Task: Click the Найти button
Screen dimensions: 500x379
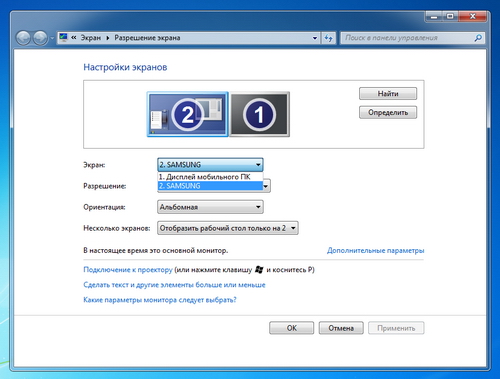Action: 388,94
